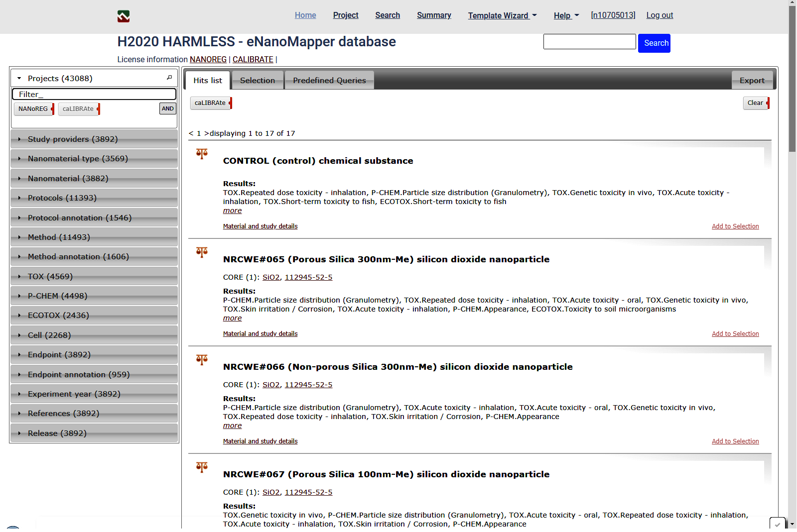Viewport: 797px width, 532px height.
Task: Click the eNanoMapper logo icon
Action: coord(124,16)
